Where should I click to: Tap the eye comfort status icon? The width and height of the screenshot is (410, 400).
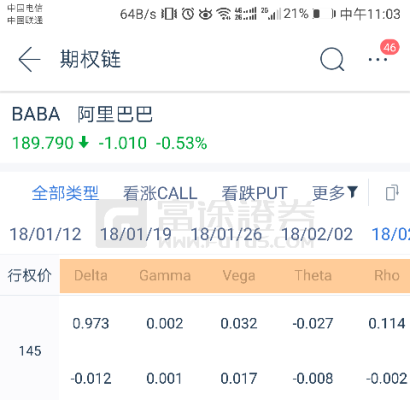(205, 14)
